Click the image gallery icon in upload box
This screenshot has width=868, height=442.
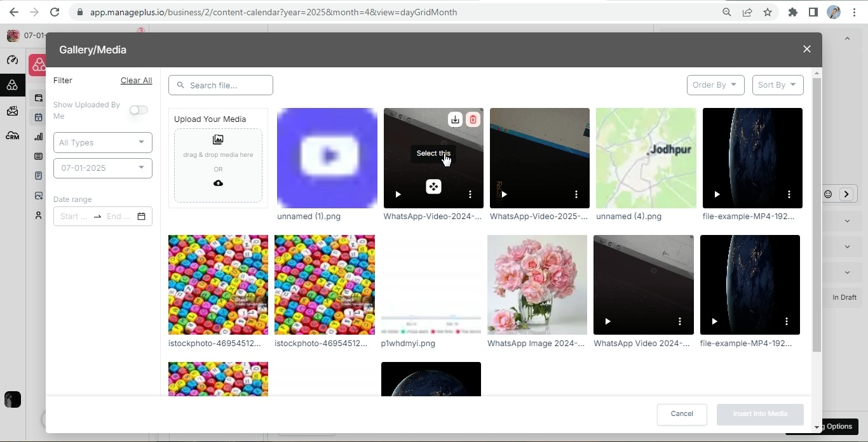click(x=218, y=139)
